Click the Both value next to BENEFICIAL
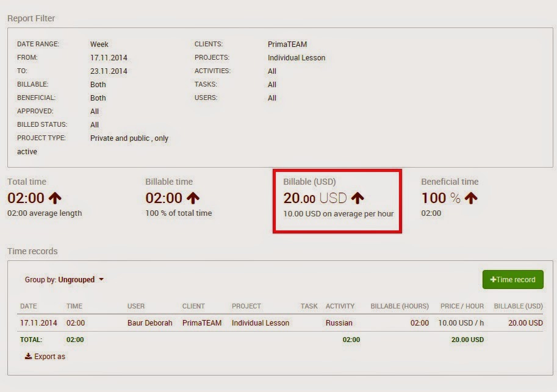The image size is (557, 392). click(98, 98)
